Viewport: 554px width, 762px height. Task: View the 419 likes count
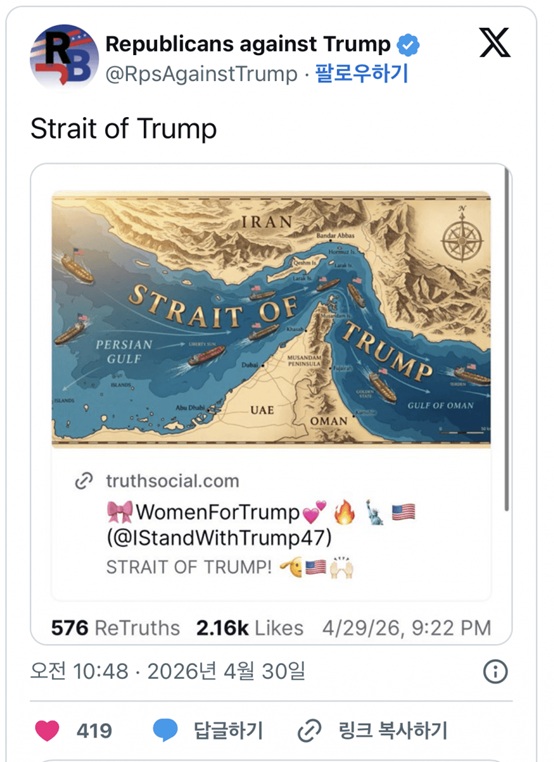click(x=94, y=730)
